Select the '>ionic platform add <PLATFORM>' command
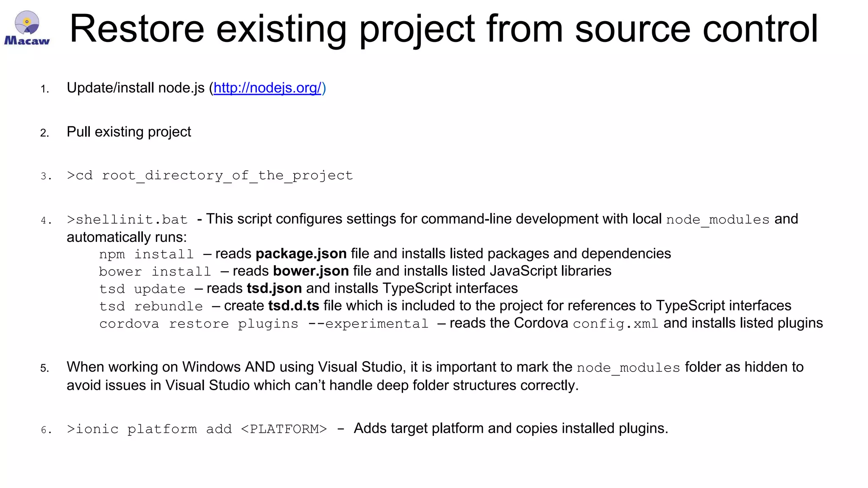This screenshot has height=488, width=868. 197,429
